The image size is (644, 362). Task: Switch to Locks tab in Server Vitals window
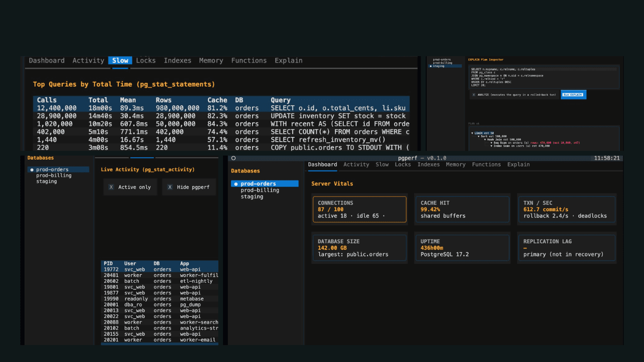403,165
